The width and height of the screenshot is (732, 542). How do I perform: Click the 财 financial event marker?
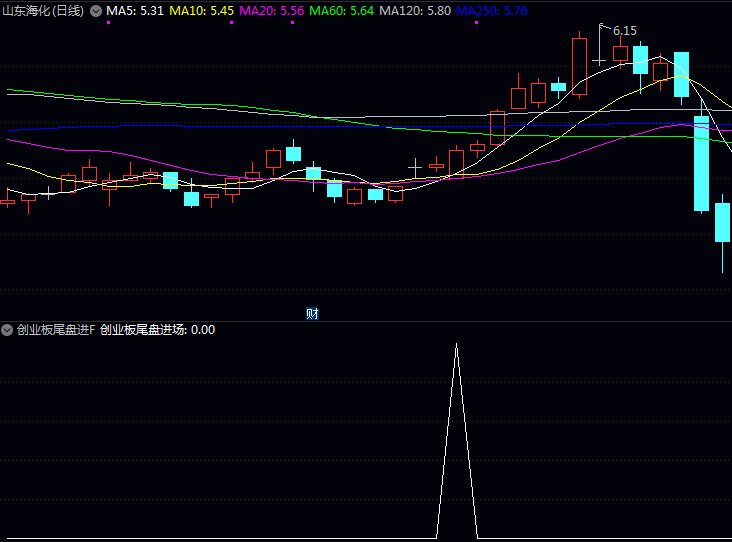coord(312,314)
